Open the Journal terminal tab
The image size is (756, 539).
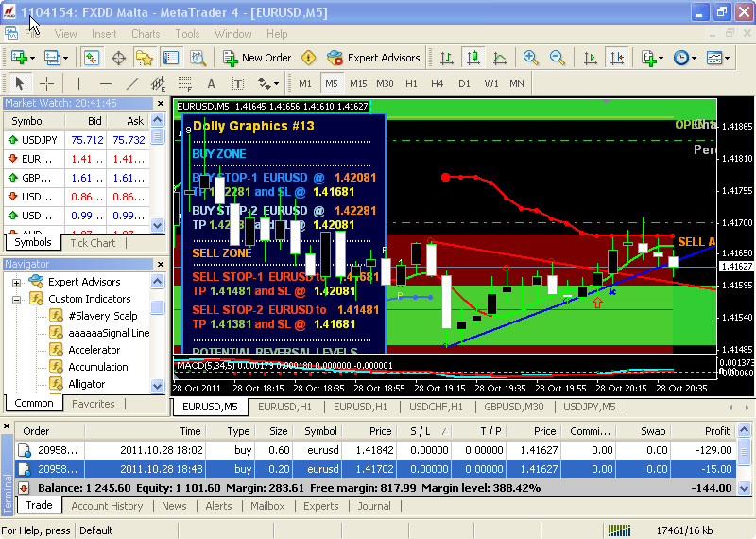(374, 506)
